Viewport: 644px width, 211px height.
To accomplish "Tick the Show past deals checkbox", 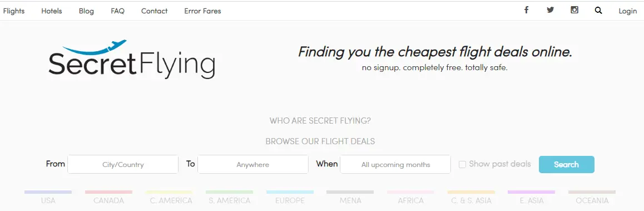I will [x=462, y=165].
